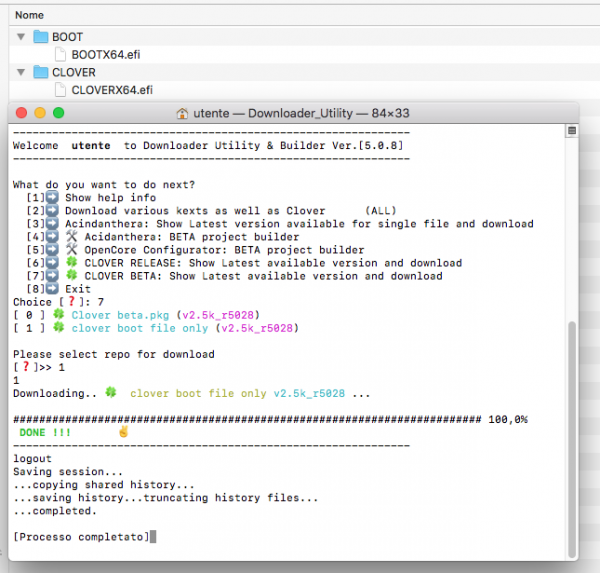Viewport: 600px width, 573px height.
Task: Click arrow icon of option 6
Action: click(52, 263)
